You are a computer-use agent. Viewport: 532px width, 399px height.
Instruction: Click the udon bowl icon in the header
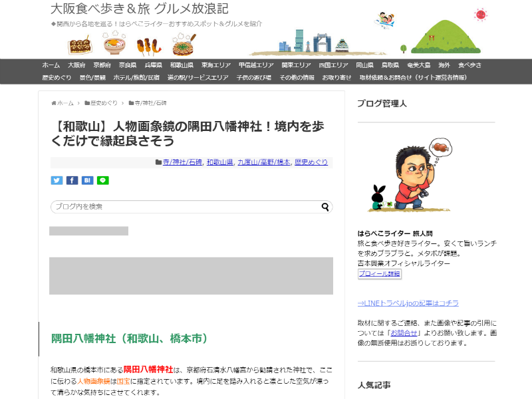[114, 44]
